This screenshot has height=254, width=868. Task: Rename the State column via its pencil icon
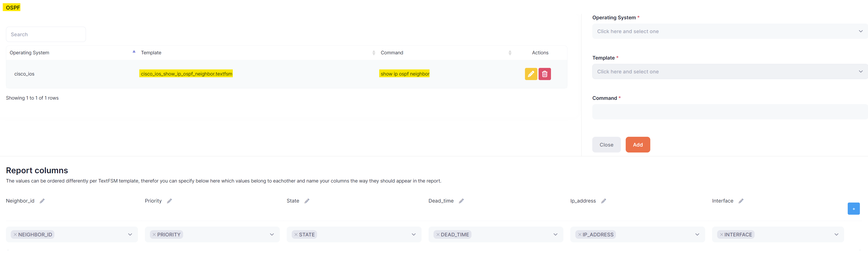307,201
